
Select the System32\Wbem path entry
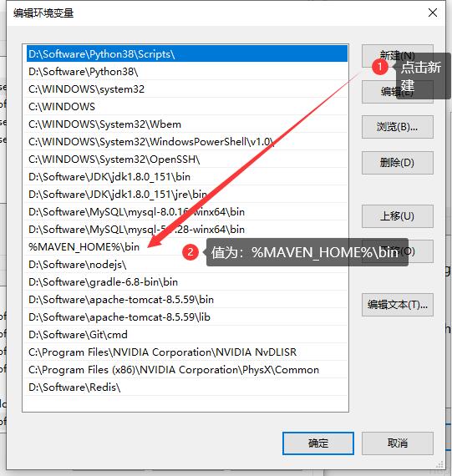(187, 124)
